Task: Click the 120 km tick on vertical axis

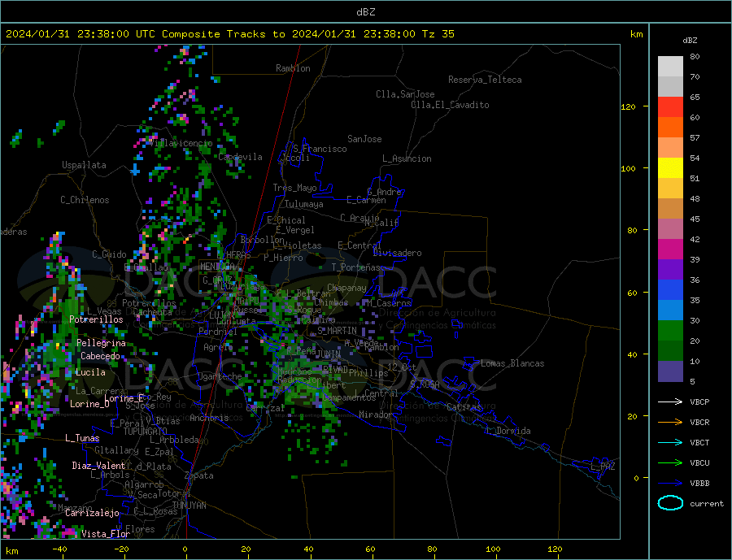Action: click(x=629, y=106)
